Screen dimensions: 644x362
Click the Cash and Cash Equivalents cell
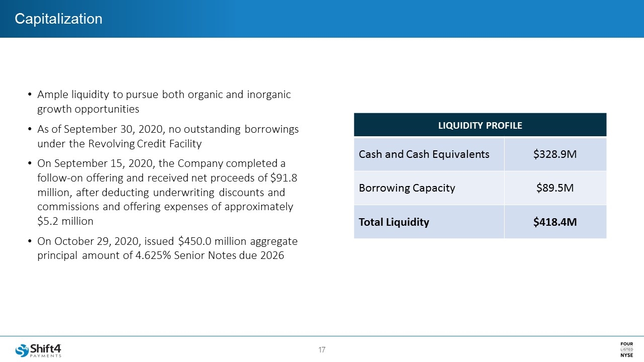(x=429, y=154)
